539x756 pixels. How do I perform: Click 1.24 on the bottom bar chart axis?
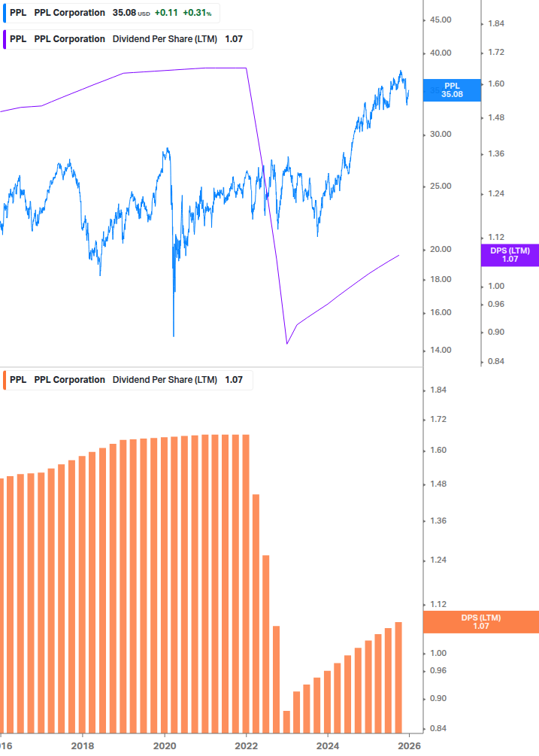click(x=438, y=560)
